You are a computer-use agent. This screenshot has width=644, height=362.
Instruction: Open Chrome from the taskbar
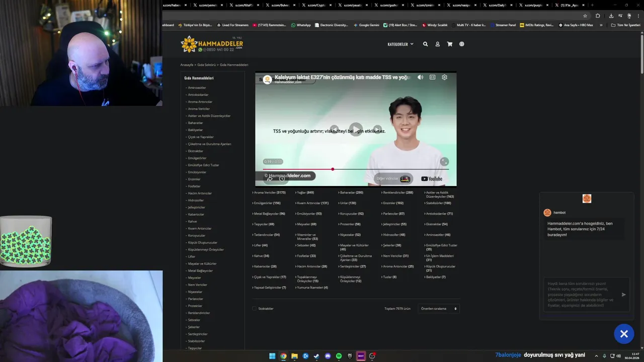(x=283, y=356)
